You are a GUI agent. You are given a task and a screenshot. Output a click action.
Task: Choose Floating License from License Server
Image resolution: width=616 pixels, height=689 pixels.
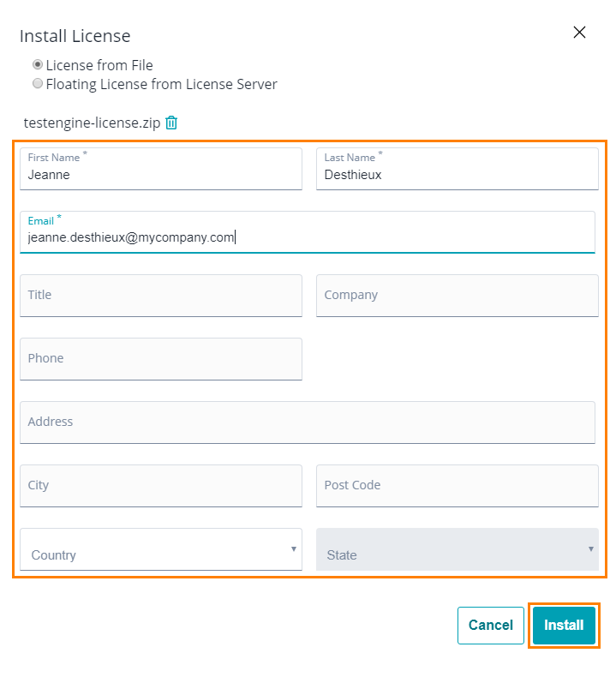click(x=38, y=83)
